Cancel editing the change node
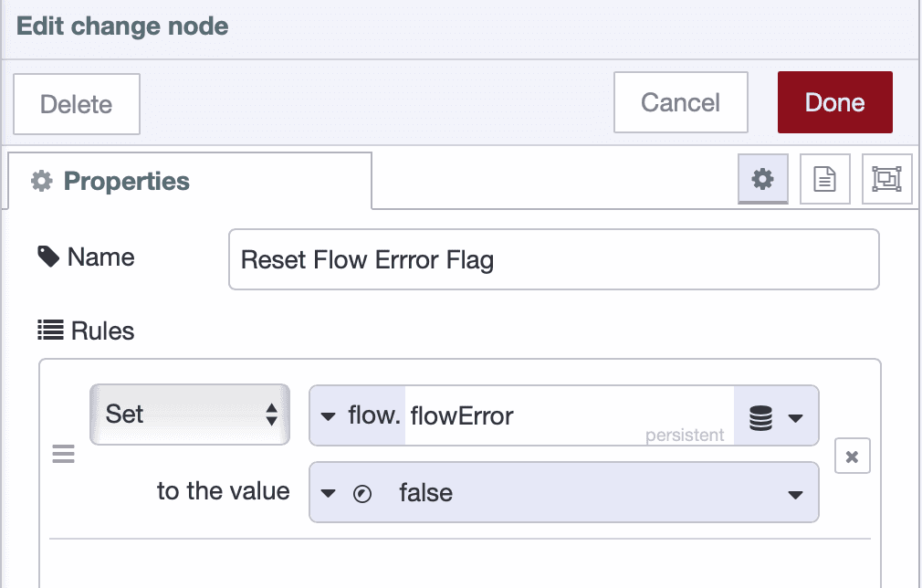This screenshot has height=588, width=922. click(x=680, y=102)
